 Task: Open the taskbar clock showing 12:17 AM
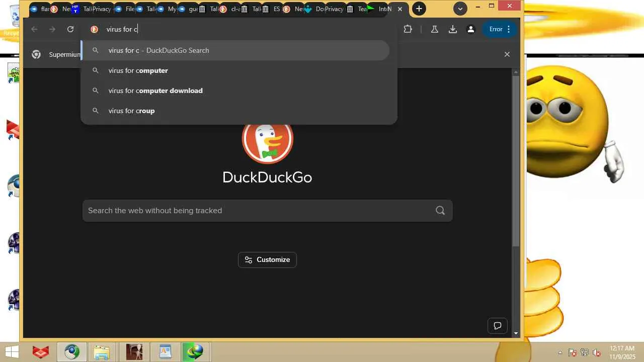[x=622, y=352]
